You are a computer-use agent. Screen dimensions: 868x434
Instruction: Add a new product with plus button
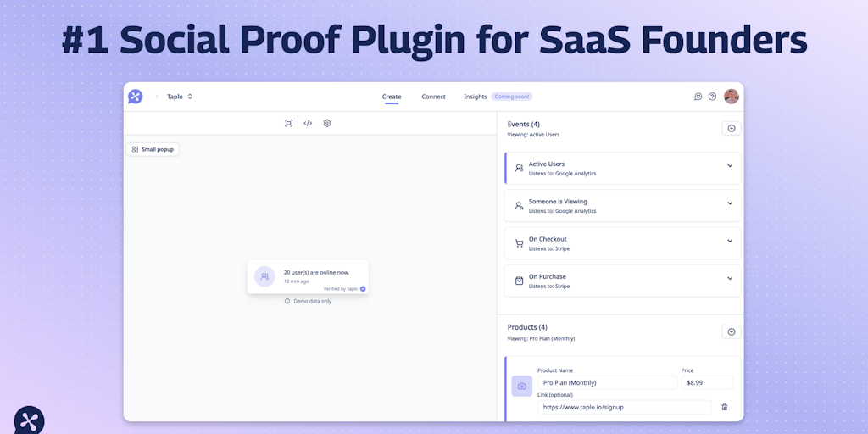(x=732, y=331)
